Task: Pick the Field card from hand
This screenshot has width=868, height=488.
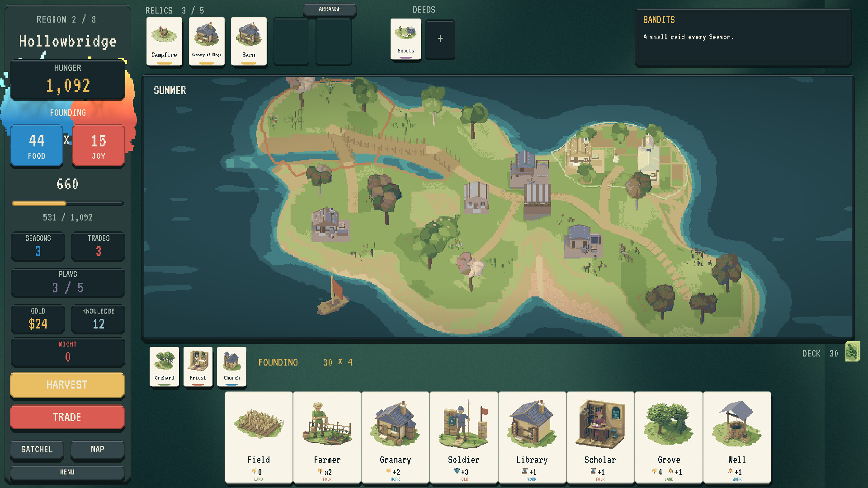Action: [259, 437]
